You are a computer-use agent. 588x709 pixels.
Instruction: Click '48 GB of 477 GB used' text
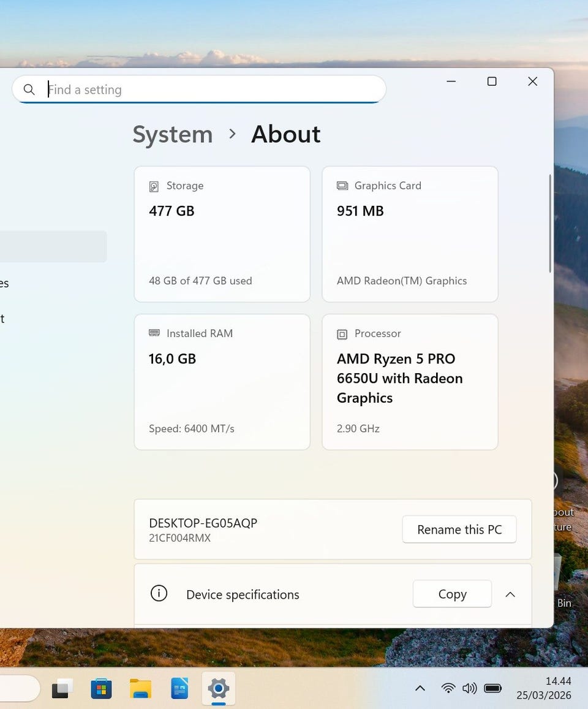tap(200, 281)
